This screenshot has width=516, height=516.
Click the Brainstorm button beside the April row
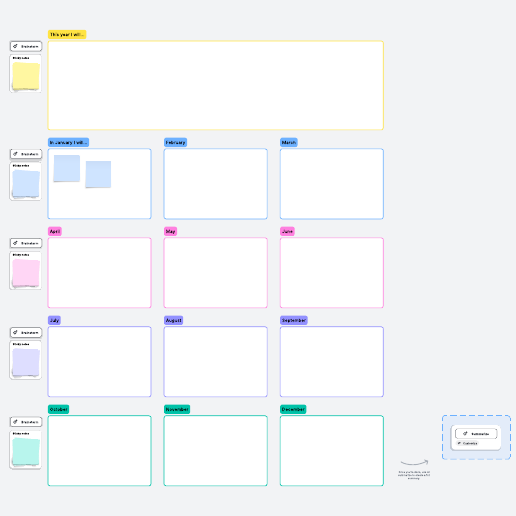click(26, 243)
